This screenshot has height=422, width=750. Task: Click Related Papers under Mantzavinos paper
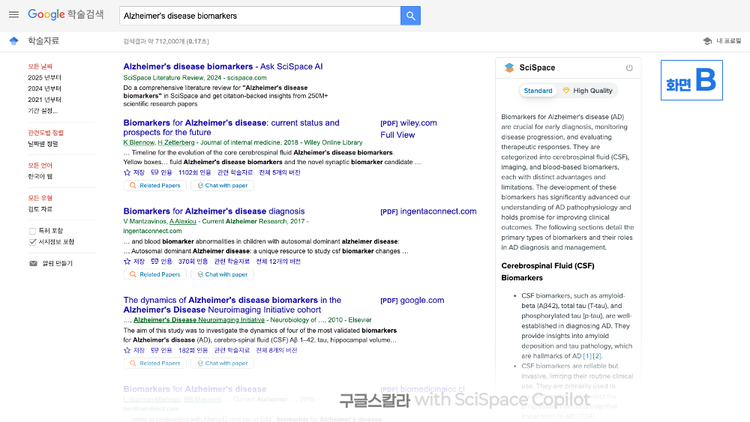point(155,275)
